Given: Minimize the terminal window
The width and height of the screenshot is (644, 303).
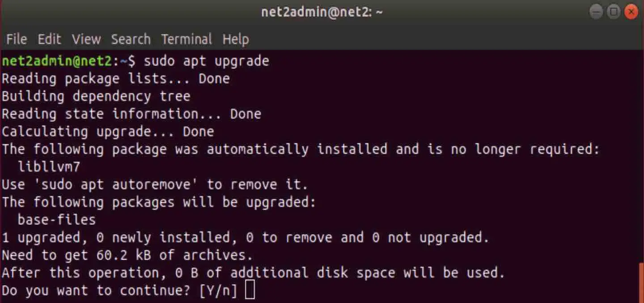Looking at the screenshot, I should (597, 12).
